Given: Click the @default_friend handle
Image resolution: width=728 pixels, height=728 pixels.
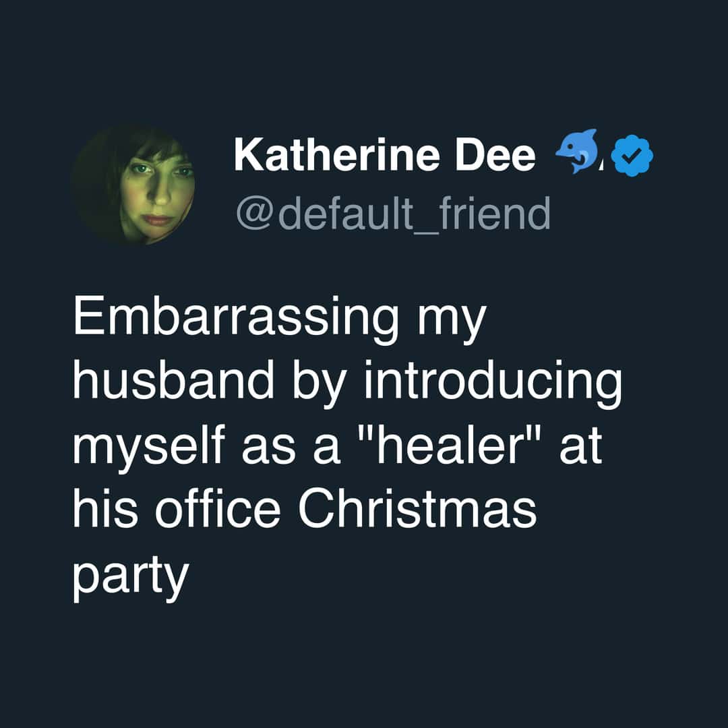Looking at the screenshot, I should [392, 213].
